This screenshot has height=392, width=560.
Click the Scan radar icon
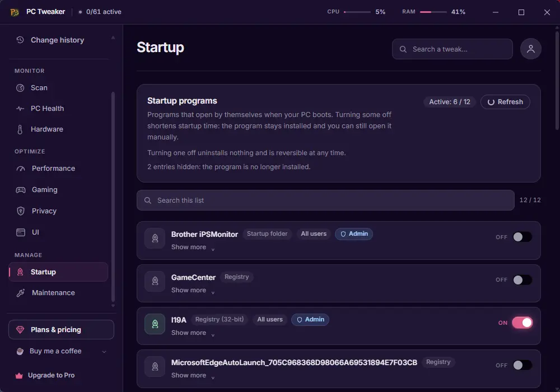tap(20, 88)
